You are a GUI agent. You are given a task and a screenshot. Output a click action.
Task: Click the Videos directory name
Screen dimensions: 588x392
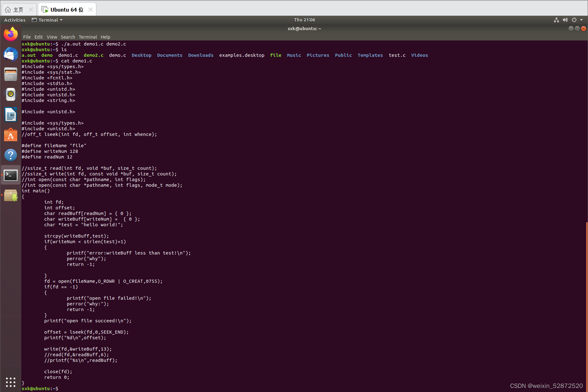pos(420,55)
